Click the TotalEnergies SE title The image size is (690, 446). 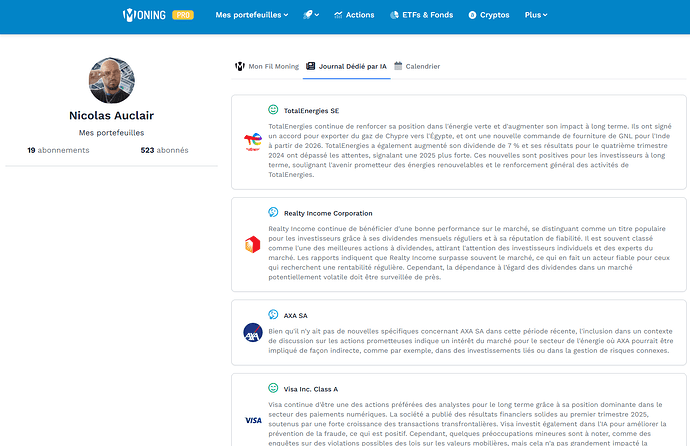pos(311,111)
